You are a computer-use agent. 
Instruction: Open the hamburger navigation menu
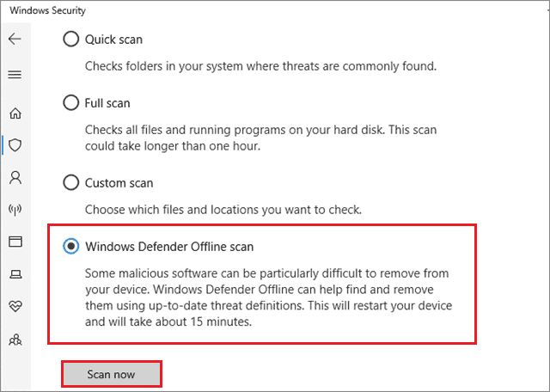click(x=15, y=75)
